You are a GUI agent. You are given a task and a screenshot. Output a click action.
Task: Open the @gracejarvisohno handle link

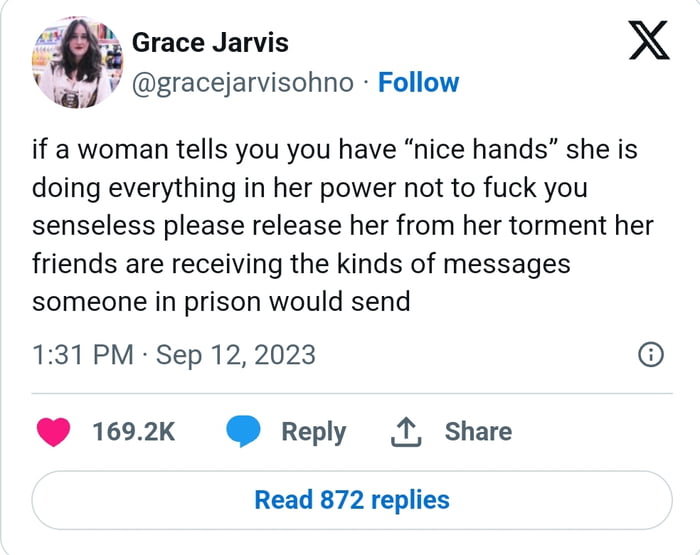pyautogui.click(x=242, y=83)
